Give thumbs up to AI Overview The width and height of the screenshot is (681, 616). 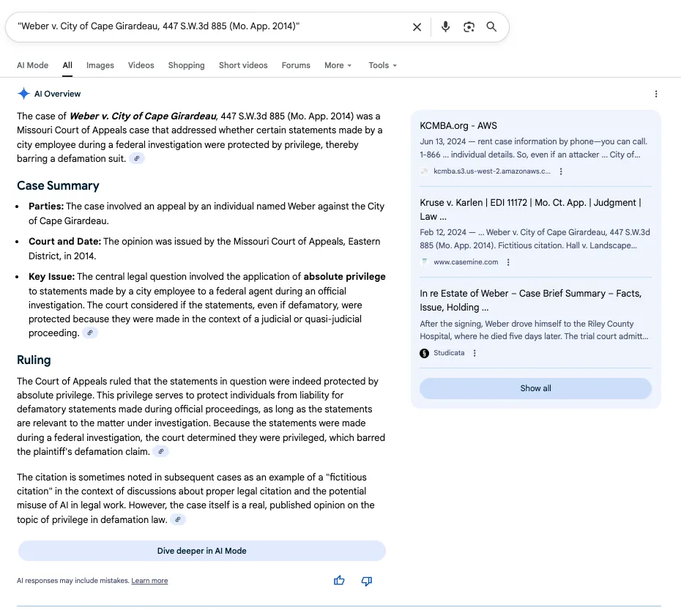pyautogui.click(x=339, y=581)
